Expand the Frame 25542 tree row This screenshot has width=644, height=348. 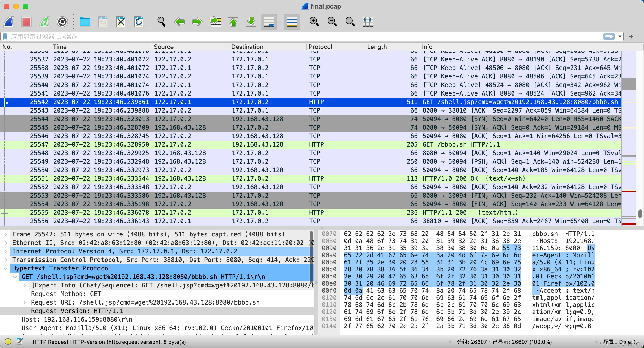(x=5, y=234)
